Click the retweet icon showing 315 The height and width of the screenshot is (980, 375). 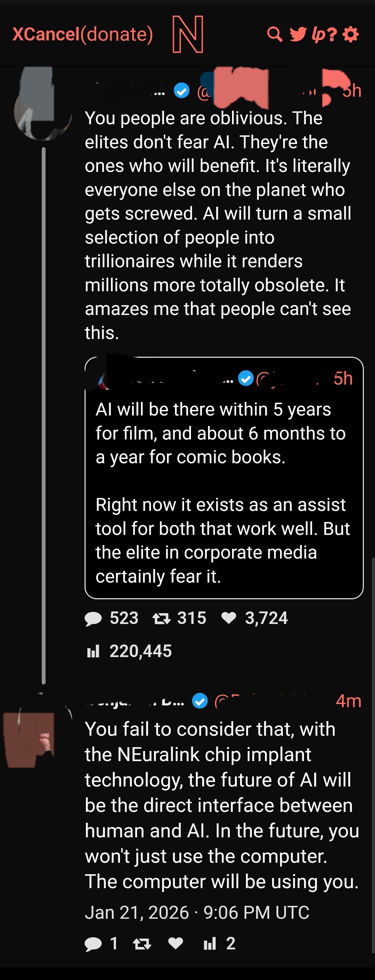tap(161, 618)
